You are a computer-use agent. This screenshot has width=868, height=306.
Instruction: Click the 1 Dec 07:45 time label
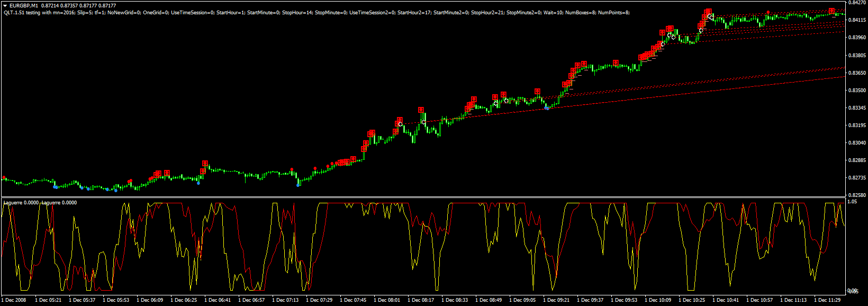[x=353, y=300]
